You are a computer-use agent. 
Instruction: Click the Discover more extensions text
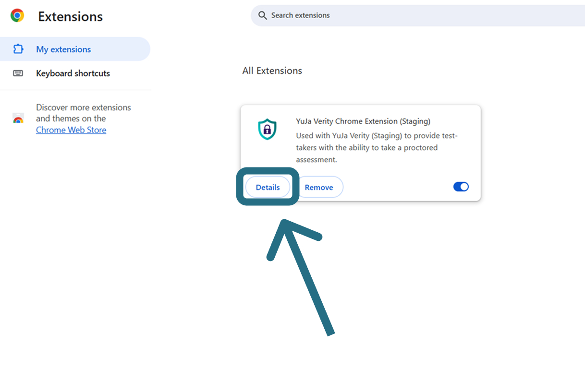84,113
